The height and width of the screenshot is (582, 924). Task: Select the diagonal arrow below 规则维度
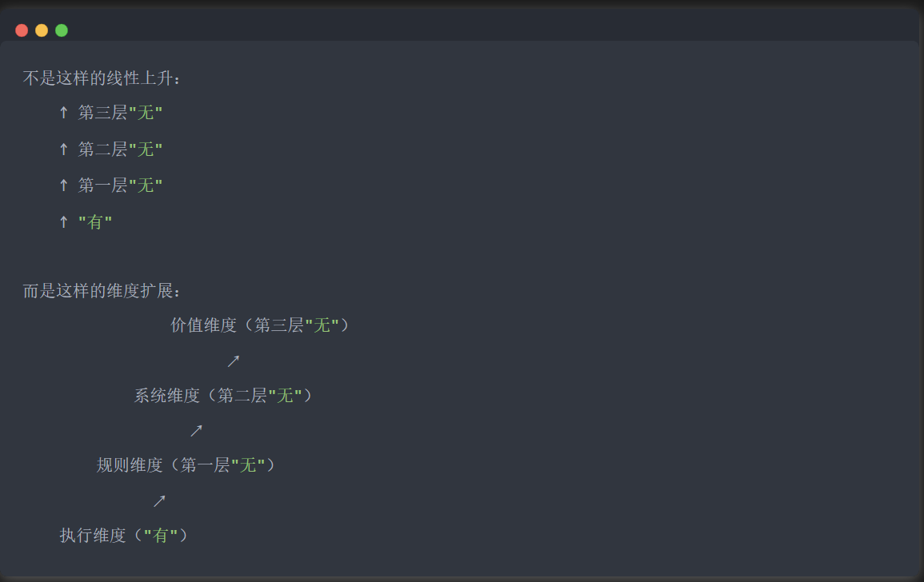(x=159, y=500)
